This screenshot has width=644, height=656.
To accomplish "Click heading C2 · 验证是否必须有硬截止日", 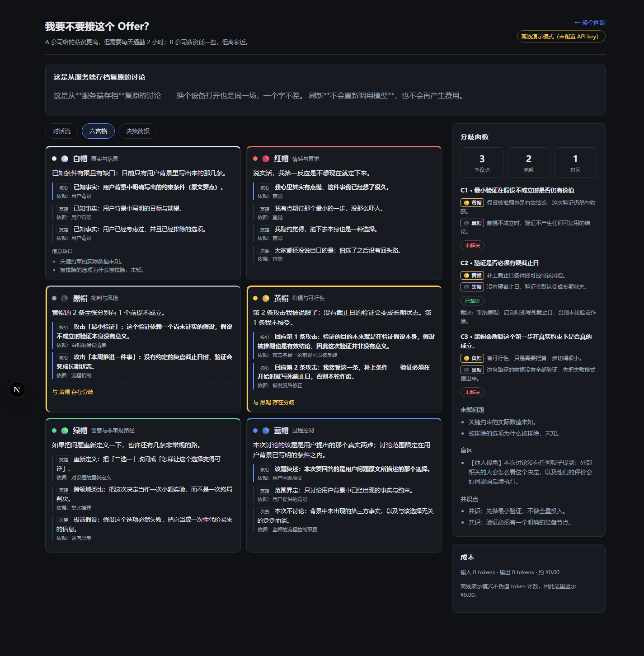I will [x=499, y=263].
